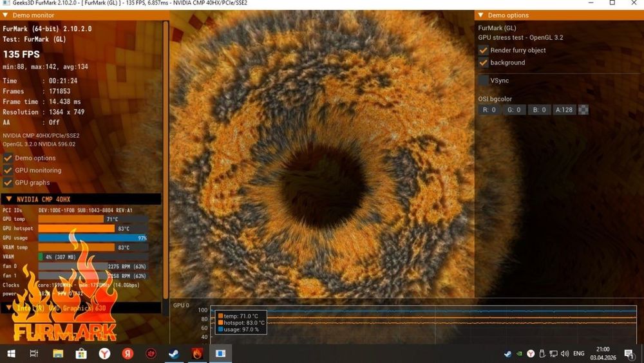644x363 pixels.
Task: Open the volume speaker tray icon
Action: (x=565, y=353)
